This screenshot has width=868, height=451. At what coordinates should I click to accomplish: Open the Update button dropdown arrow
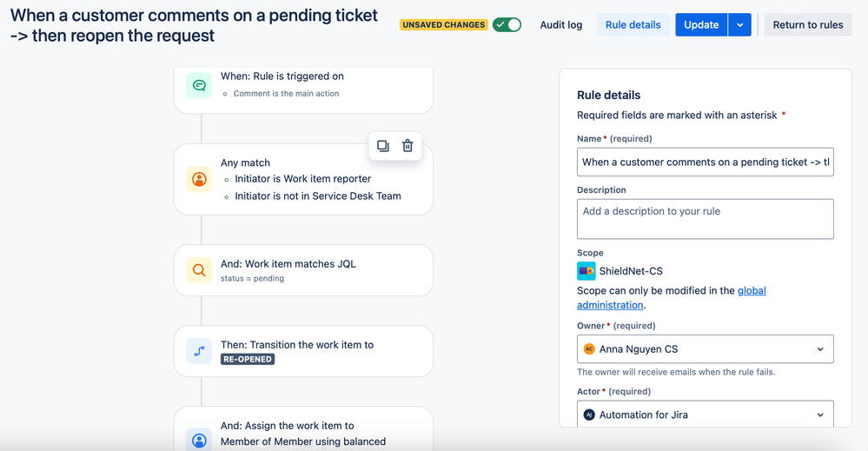click(739, 25)
